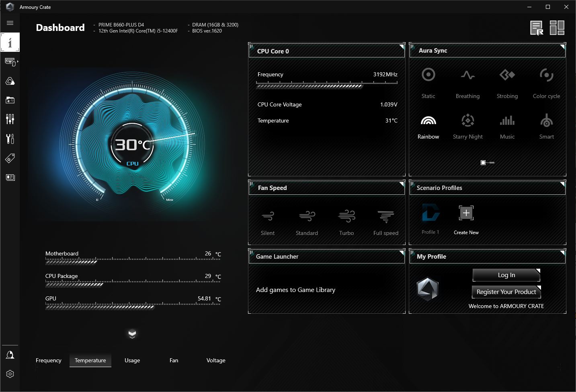Select the Silent fan speed mode
Viewport: 576px width, 392px height.
point(268,222)
